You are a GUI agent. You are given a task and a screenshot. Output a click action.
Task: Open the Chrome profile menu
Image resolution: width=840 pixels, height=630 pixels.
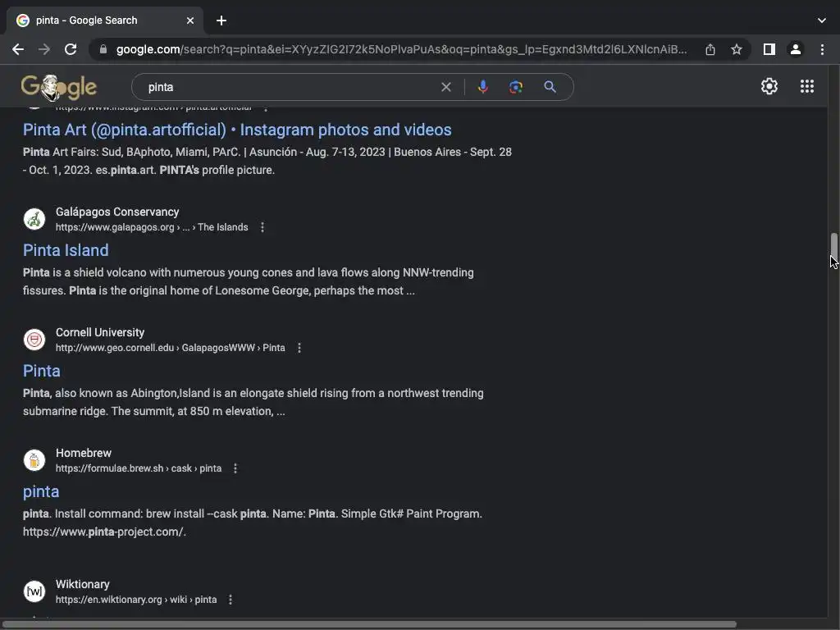pos(796,49)
